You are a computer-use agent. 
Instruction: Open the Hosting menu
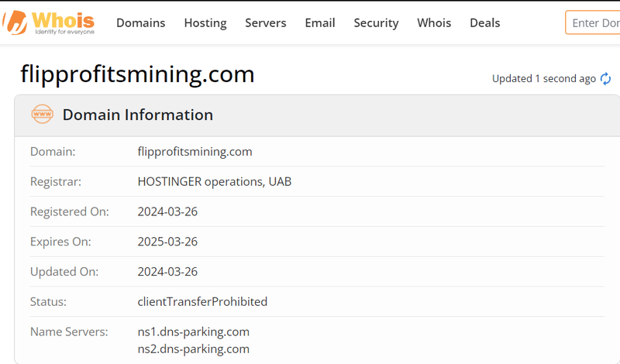205,23
